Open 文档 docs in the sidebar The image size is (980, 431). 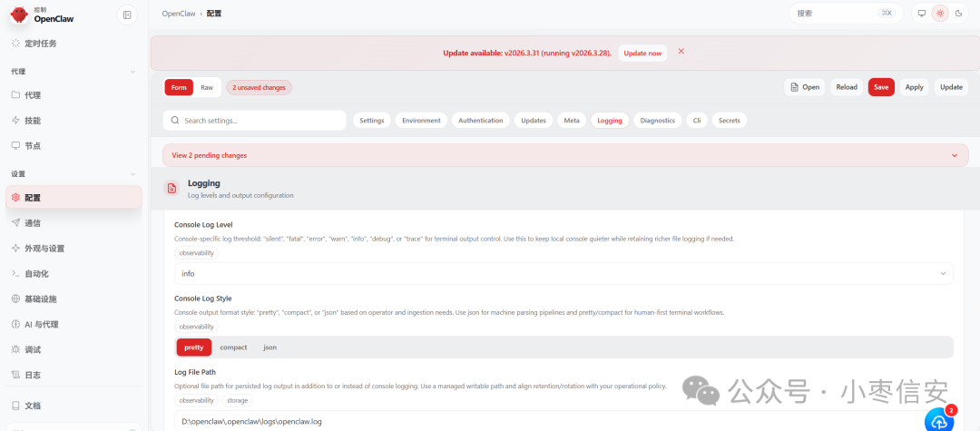(x=73, y=406)
